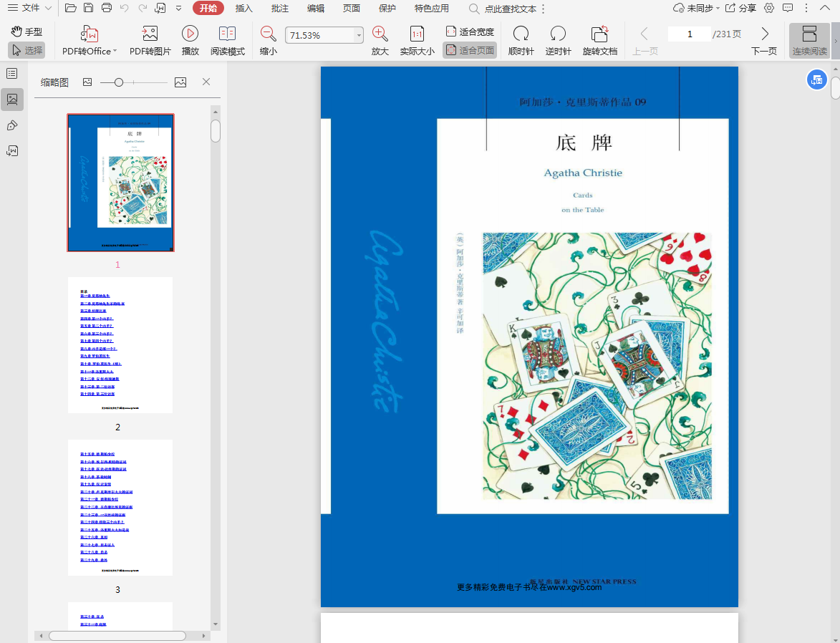Click the 旋转文档 rotate document icon
The width and height of the screenshot is (840, 643).
point(599,34)
